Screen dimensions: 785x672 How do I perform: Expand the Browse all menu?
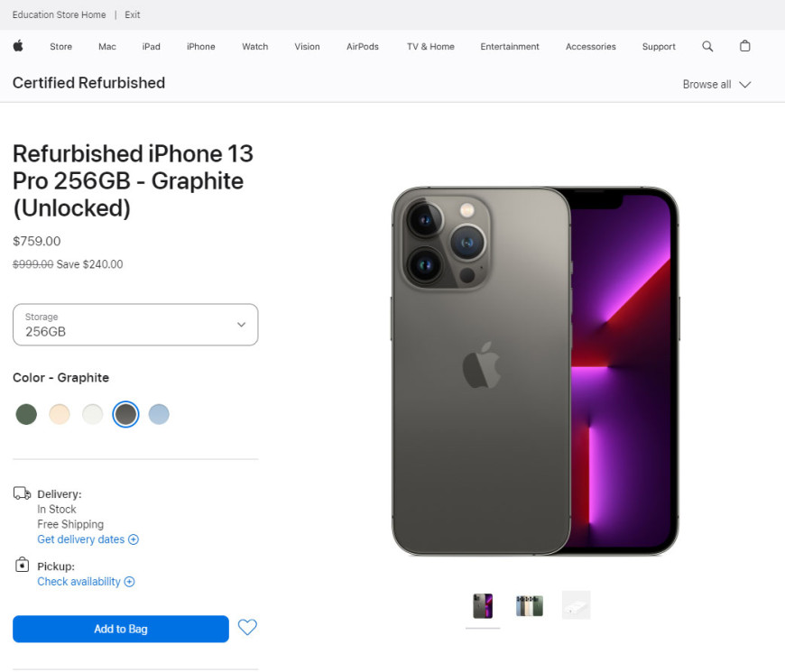coord(716,85)
